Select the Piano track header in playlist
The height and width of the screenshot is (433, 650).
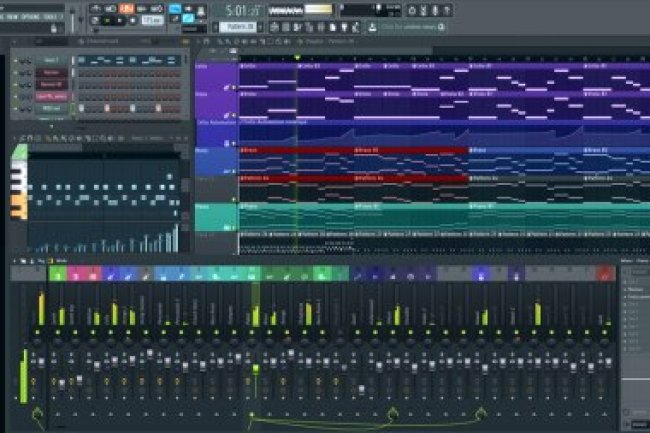216,217
